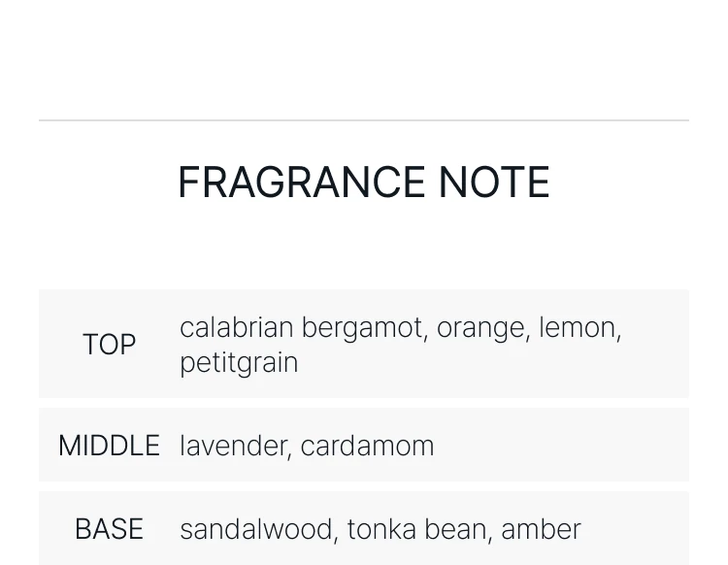Screen dimensions: 728x565
Task: Click the word bean in base notes
Action: click(458, 529)
